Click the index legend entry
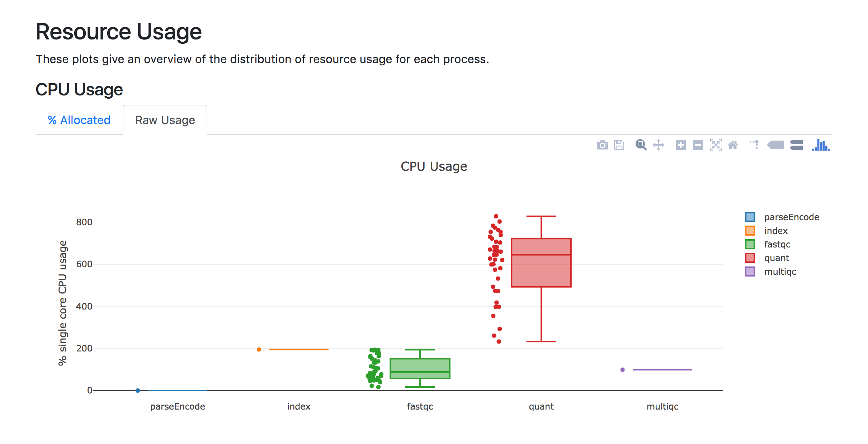The height and width of the screenshot is (444, 868). [x=776, y=231]
